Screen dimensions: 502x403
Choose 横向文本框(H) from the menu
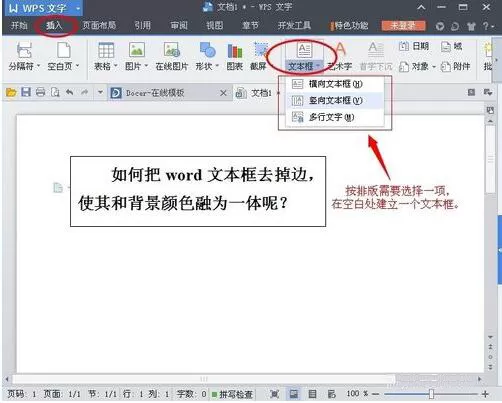[335, 84]
